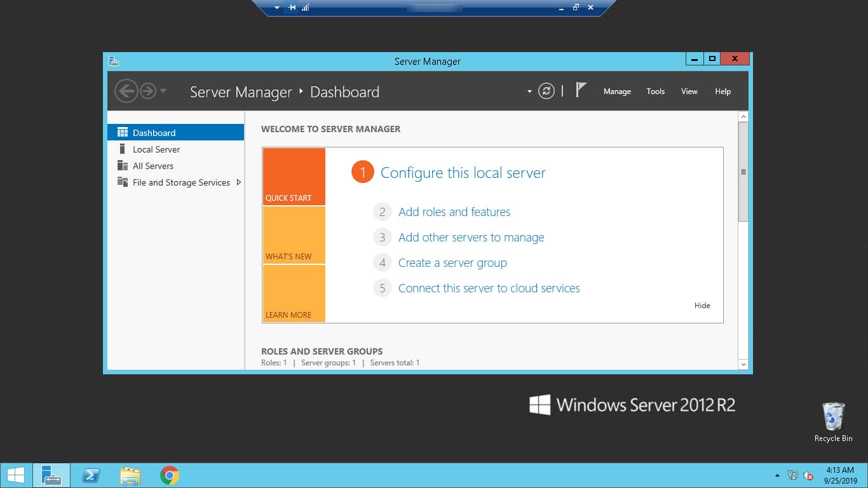Click the muted volume tray icon
Viewport: 868px width, 488px height.
point(808,475)
